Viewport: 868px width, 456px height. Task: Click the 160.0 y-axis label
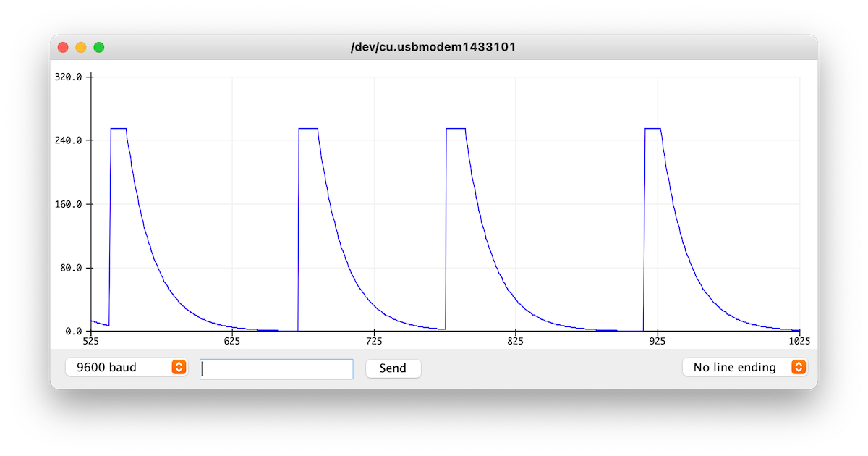point(68,205)
